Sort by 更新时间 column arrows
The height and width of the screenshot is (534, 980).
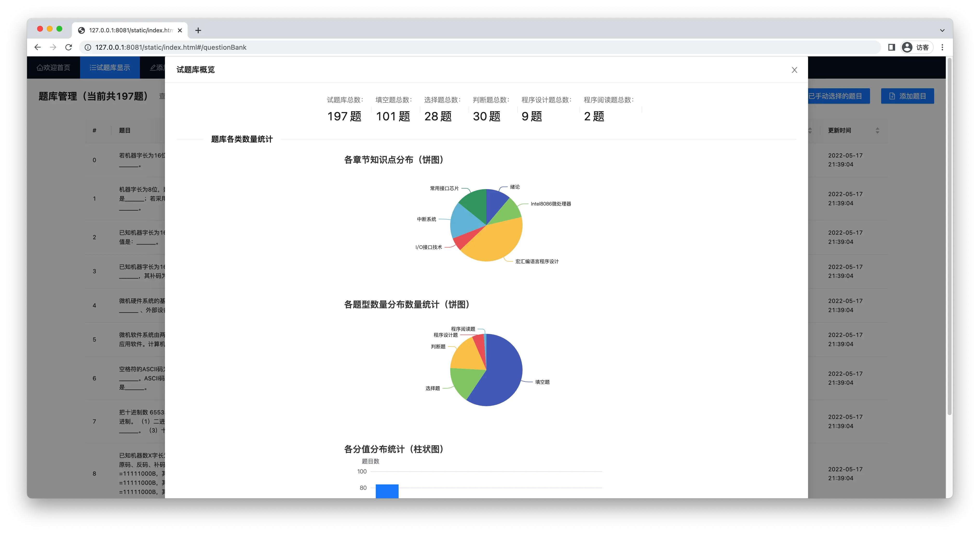[877, 130]
